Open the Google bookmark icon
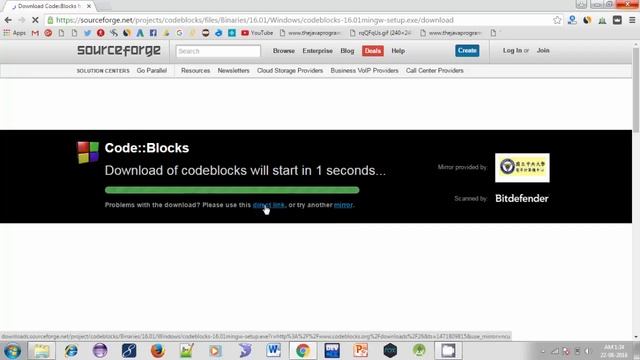This screenshot has height=360, width=640. pos(179,33)
